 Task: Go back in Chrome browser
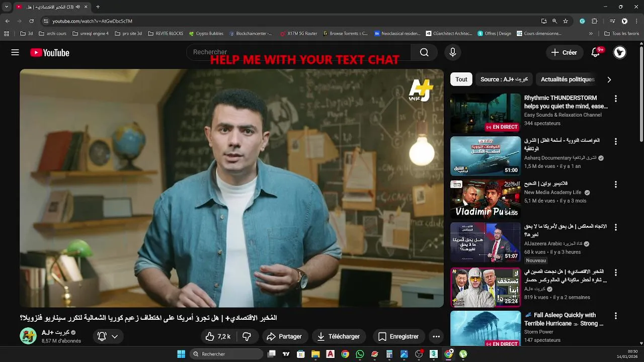7,21
